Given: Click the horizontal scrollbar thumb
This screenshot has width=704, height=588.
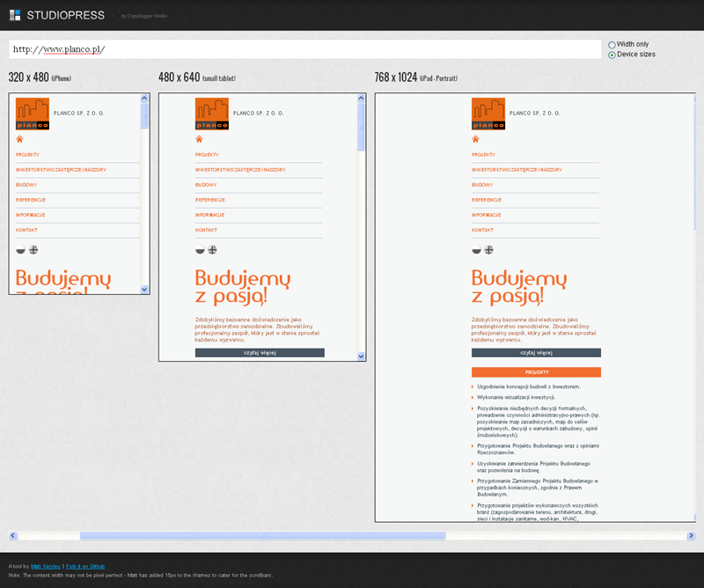Looking at the screenshot, I should tap(262, 535).
